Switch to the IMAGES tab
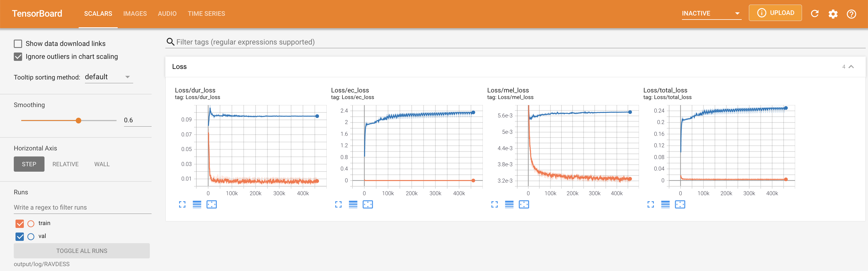The width and height of the screenshot is (868, 271). 135,14
